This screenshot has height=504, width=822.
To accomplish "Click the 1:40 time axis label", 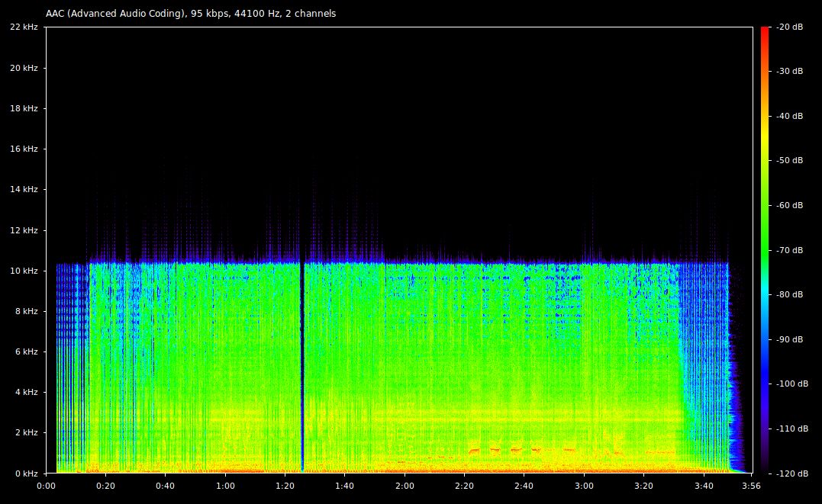I will (345, 486).
